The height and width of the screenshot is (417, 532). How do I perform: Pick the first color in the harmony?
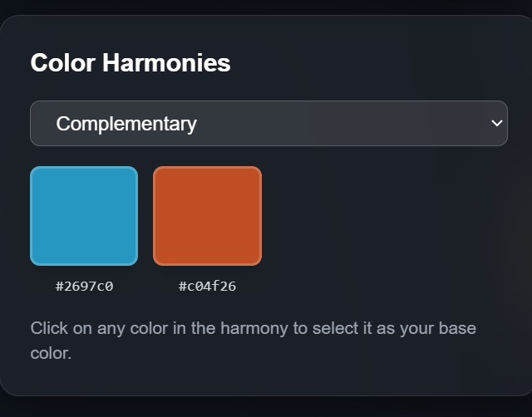coord(84,216)
